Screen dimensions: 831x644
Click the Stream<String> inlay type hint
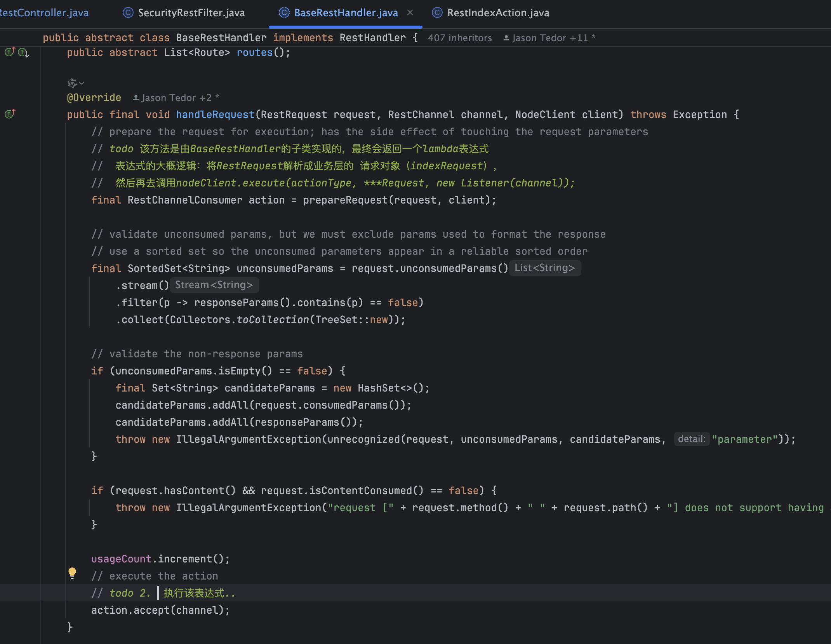[x=214, y=285]
